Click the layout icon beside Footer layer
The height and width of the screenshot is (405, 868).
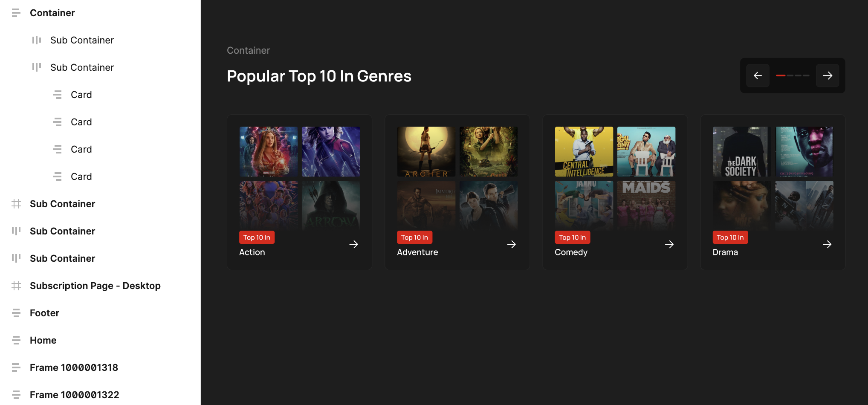(x=16, y=313)
